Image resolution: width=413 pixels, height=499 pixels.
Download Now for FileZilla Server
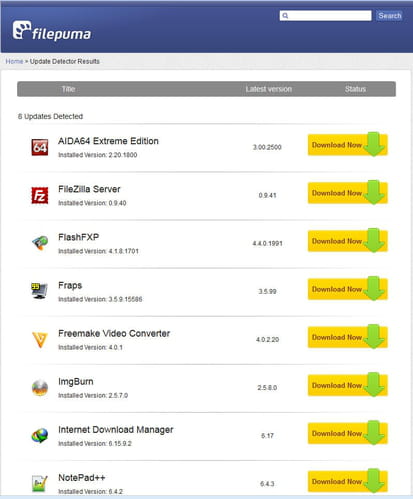[x=348, y=193]
